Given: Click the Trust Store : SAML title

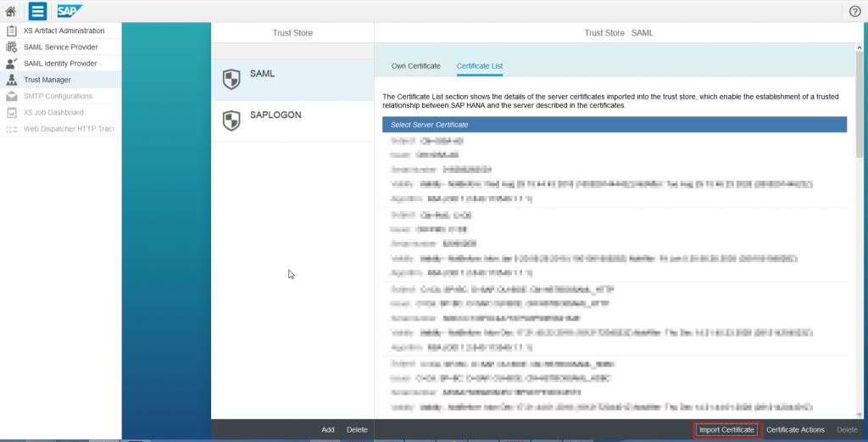Looking at the screenshot, I should tap(619, 33).
